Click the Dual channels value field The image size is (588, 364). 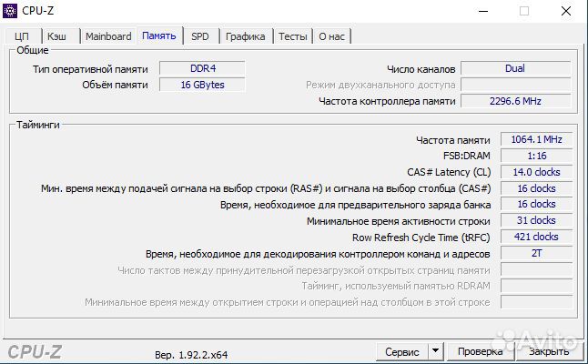[x=515, y=68]
